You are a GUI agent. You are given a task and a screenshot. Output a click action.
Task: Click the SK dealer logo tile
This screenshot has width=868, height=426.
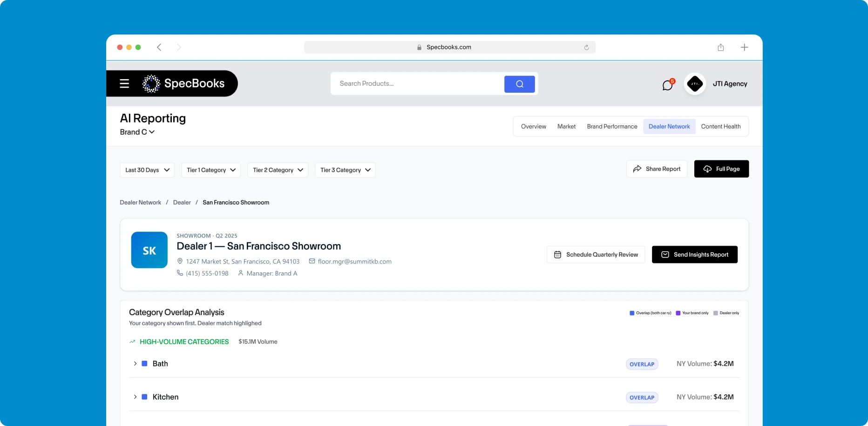tap(149, 250)
